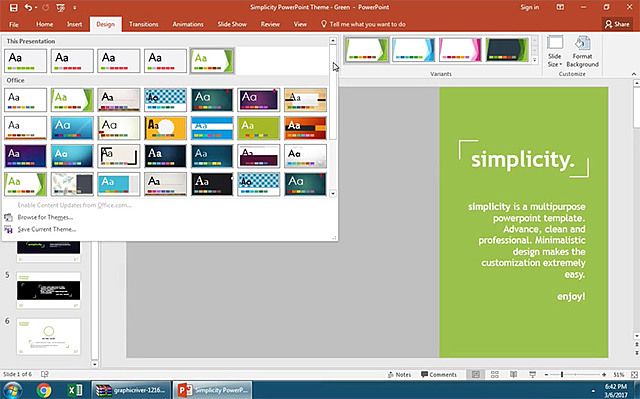Select first theme under This Presentation
Screen dimensions: 640x399
click(x=25, y=61)
